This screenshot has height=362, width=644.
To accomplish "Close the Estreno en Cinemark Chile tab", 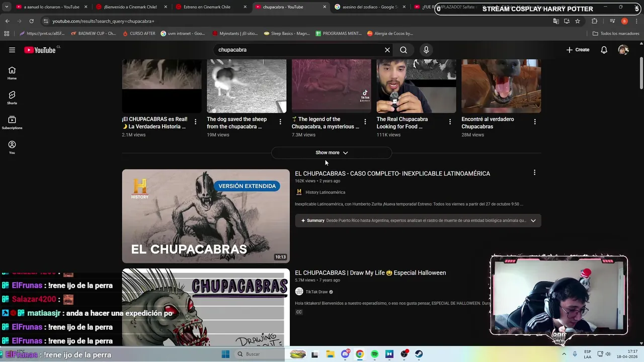I will click(245, 7).
